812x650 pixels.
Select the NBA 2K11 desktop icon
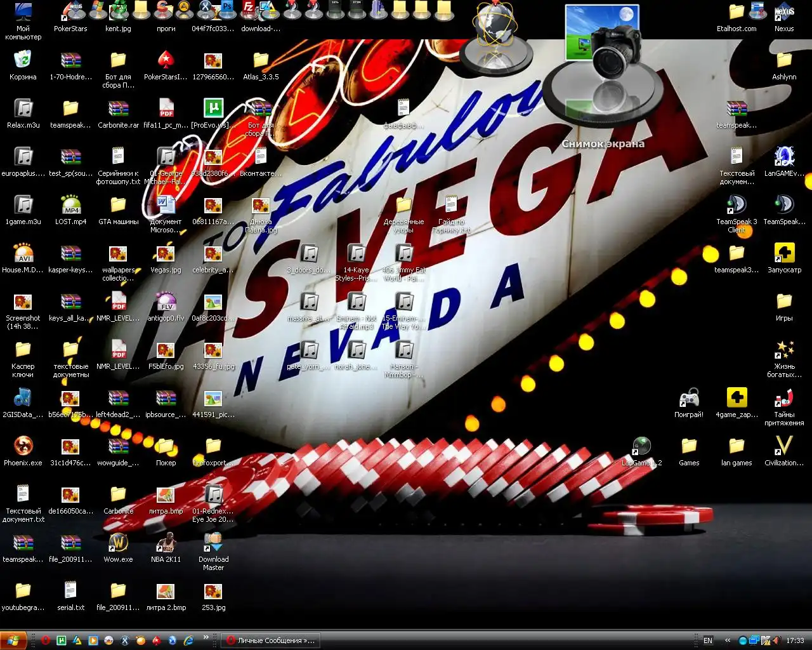point(166,543)
